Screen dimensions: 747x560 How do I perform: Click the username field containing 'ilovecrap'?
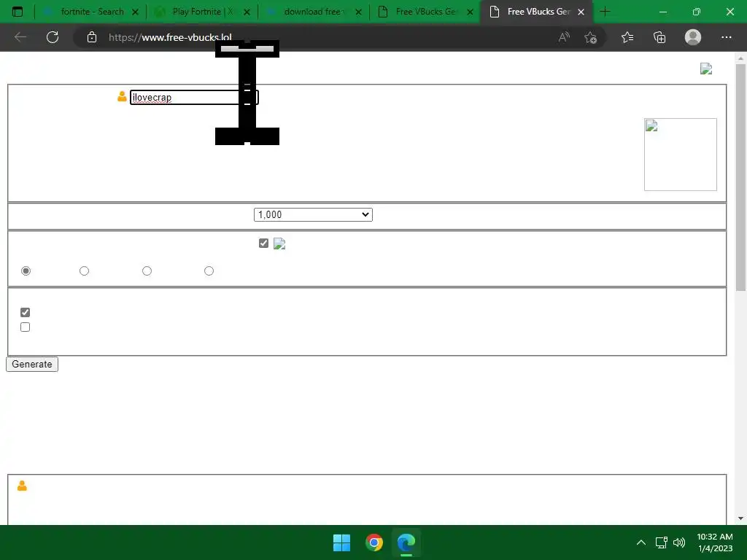pyautogui.click(x=194, y=97)
